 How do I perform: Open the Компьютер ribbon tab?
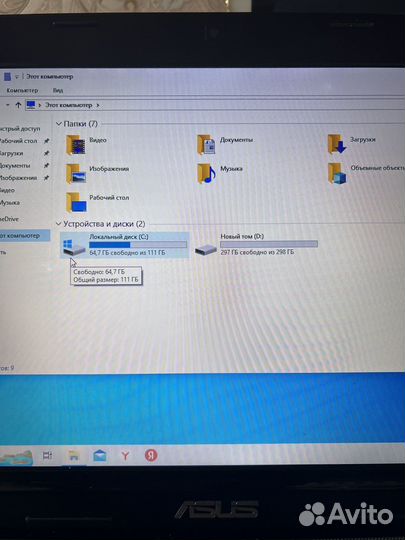click(22, 91)
